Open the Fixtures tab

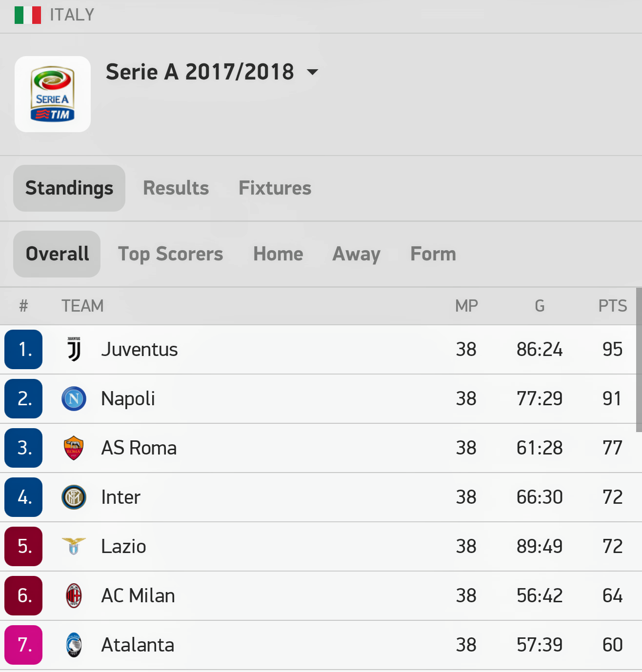coord(275,188)
